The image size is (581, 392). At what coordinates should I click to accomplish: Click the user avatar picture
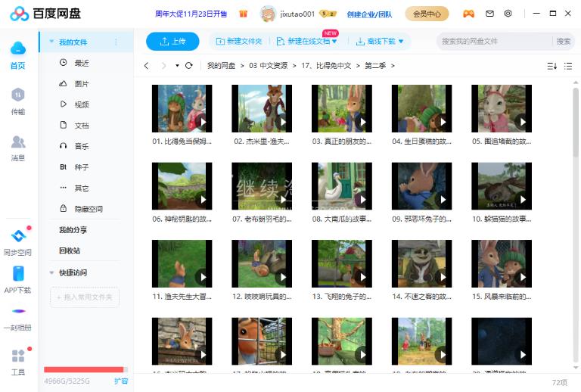coord(268,14)
